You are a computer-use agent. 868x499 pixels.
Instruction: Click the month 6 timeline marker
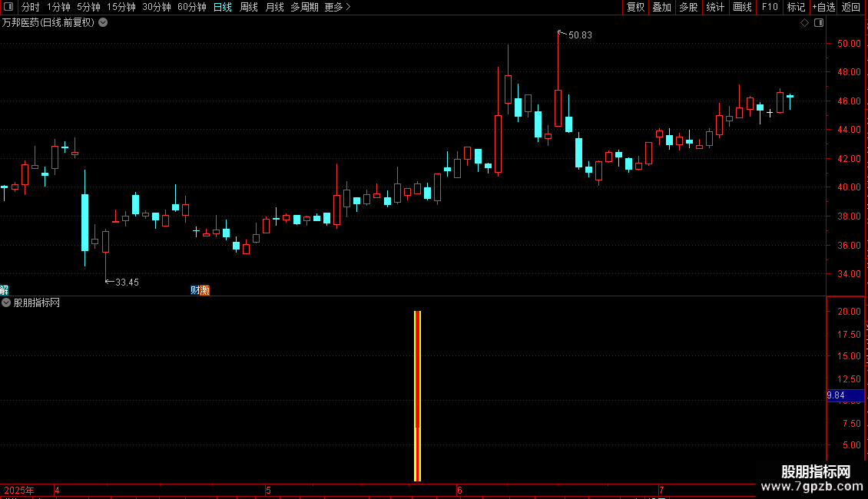[x=459, y=490]
